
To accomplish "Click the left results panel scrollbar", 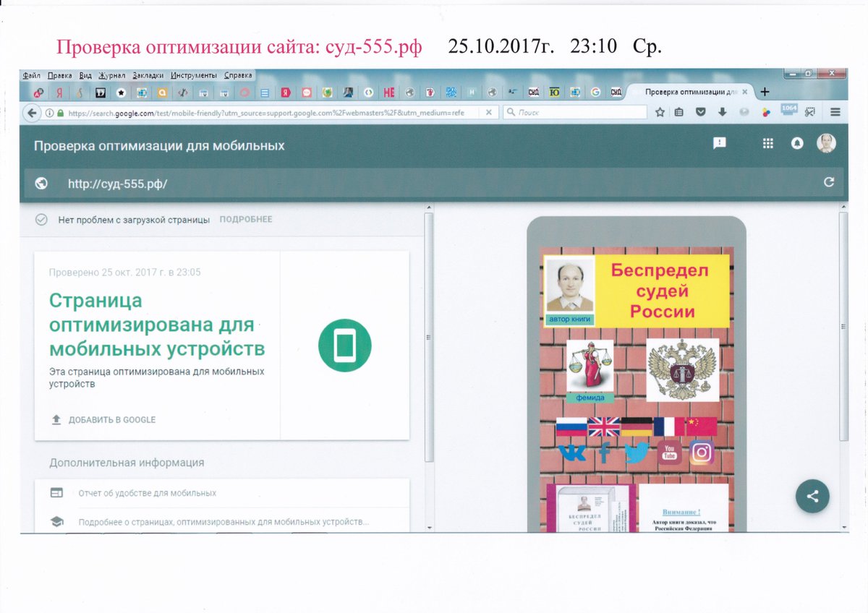I will click(x=429, y=338).
